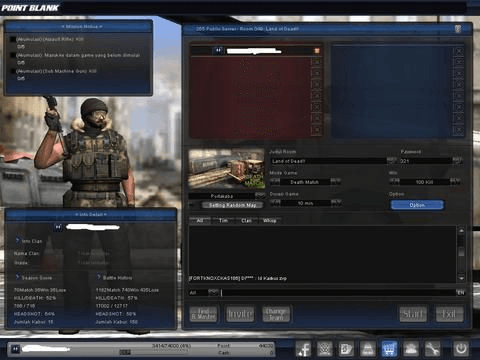The image size is (480, 360).
Task: Expand the Season Score section
Action: click(x=18, y=277)
